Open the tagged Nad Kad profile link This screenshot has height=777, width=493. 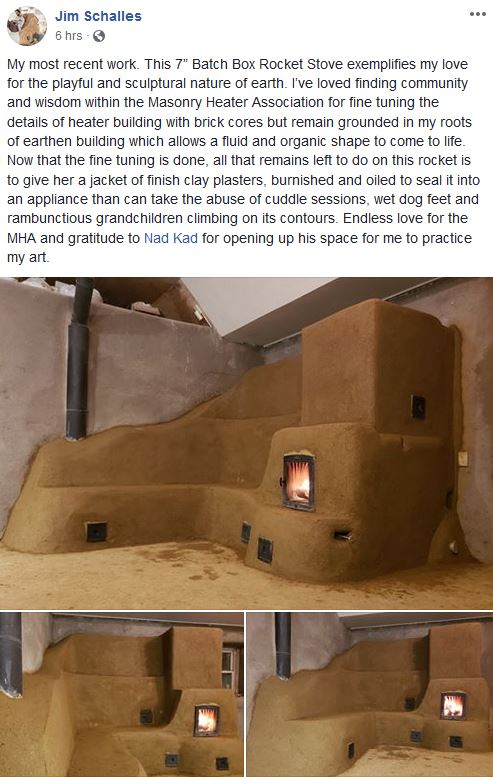(171, 238)
